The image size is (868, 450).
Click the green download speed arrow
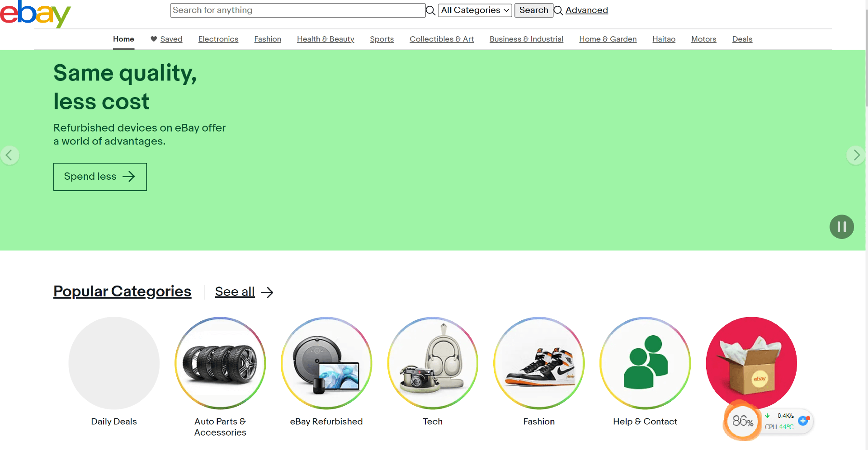point(767,416)
